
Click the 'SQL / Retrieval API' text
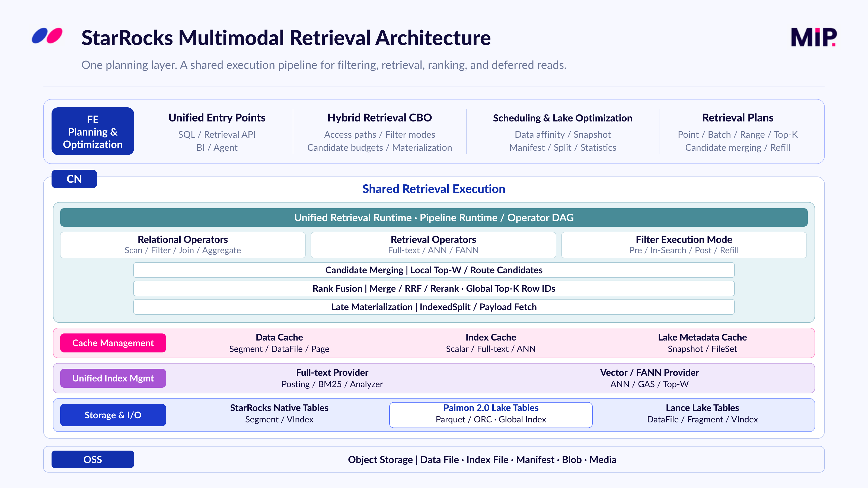click(x=217, y=135)
